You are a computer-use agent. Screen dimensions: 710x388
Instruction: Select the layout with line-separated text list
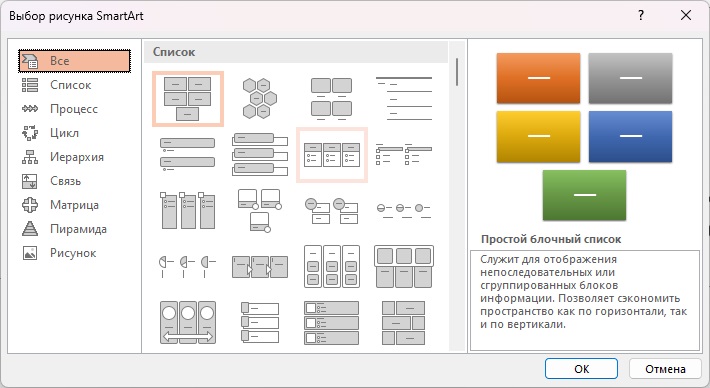(403, 98)
